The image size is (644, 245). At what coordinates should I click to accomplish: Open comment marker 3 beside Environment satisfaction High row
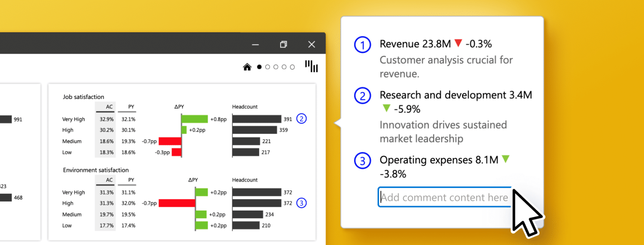301,203
